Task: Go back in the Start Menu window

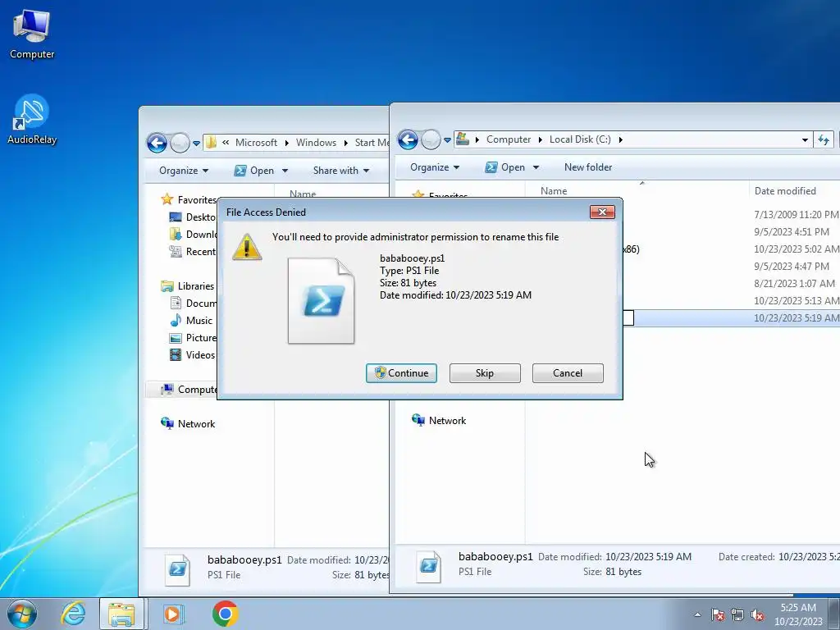Action: coord(157,143)
